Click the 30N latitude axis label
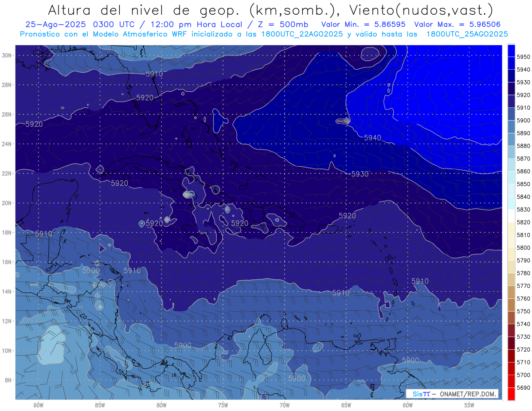 7,55
